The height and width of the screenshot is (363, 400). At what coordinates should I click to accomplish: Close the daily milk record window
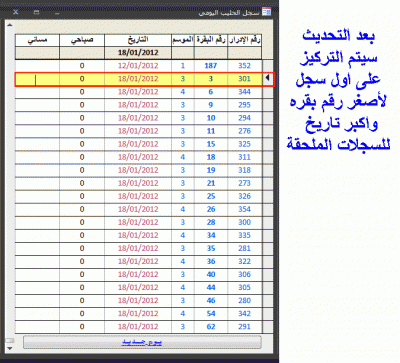(x=15, y=12)
